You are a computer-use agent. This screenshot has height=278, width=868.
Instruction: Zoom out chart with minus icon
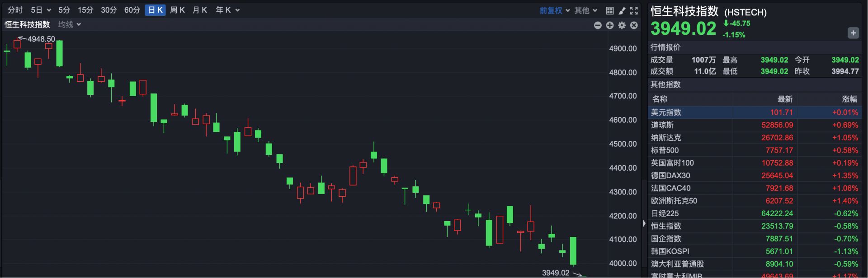point(598,25)
